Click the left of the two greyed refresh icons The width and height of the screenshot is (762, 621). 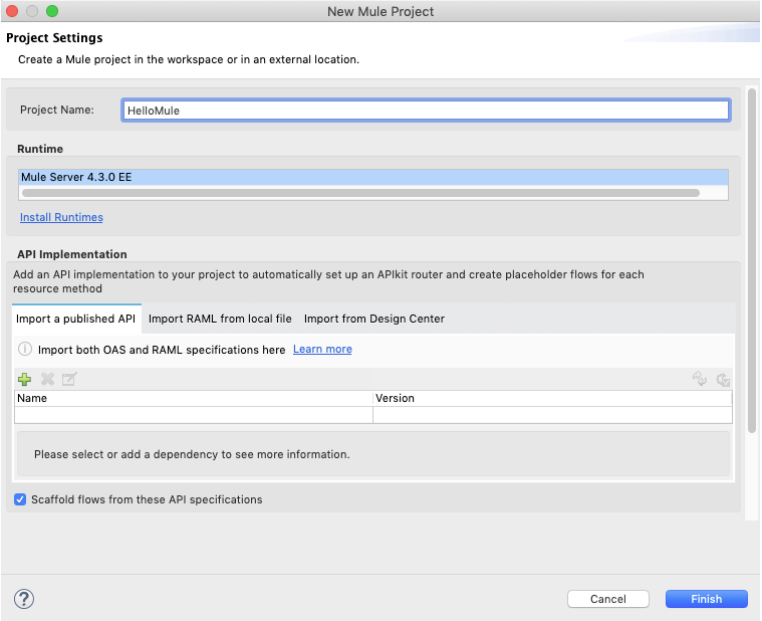tap(700, 379)
